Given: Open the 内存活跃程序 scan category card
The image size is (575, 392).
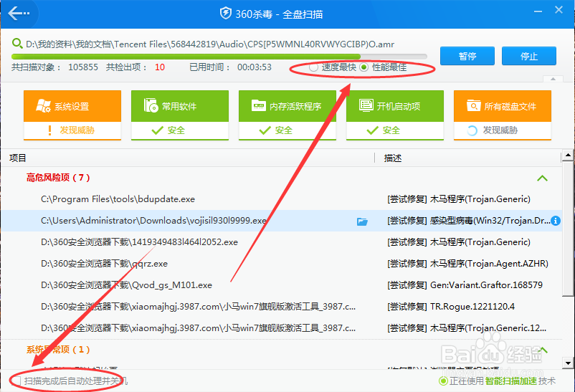Looking at the screenshot, I should pos(287,115).
